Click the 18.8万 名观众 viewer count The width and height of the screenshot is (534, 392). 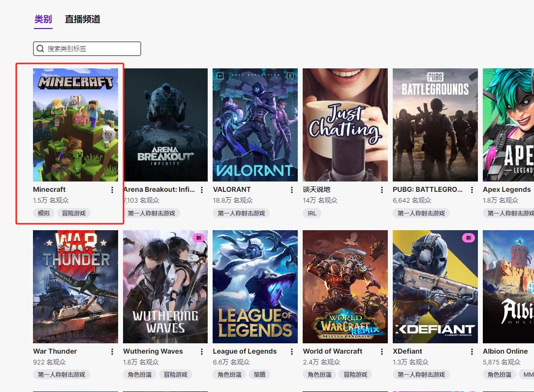click(233, 200)
